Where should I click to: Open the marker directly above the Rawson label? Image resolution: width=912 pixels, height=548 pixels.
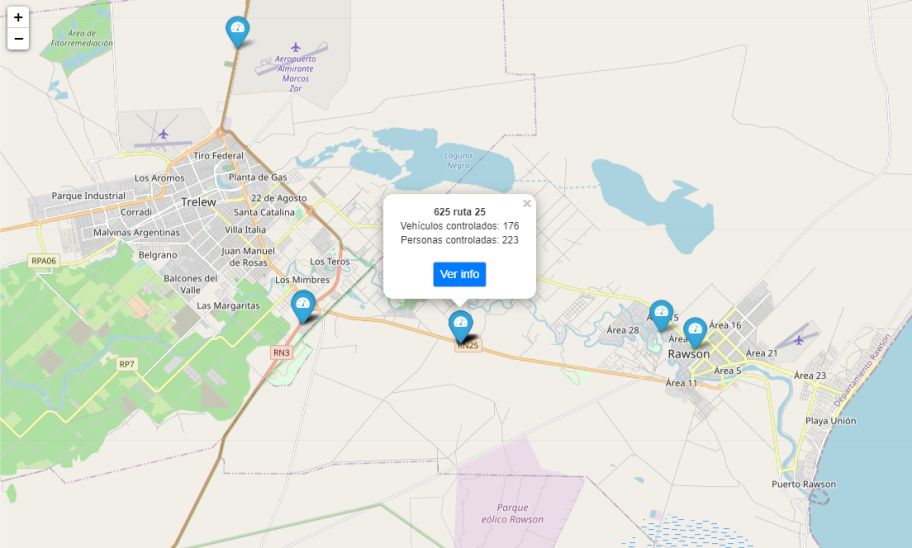click(x=694, y=331)
